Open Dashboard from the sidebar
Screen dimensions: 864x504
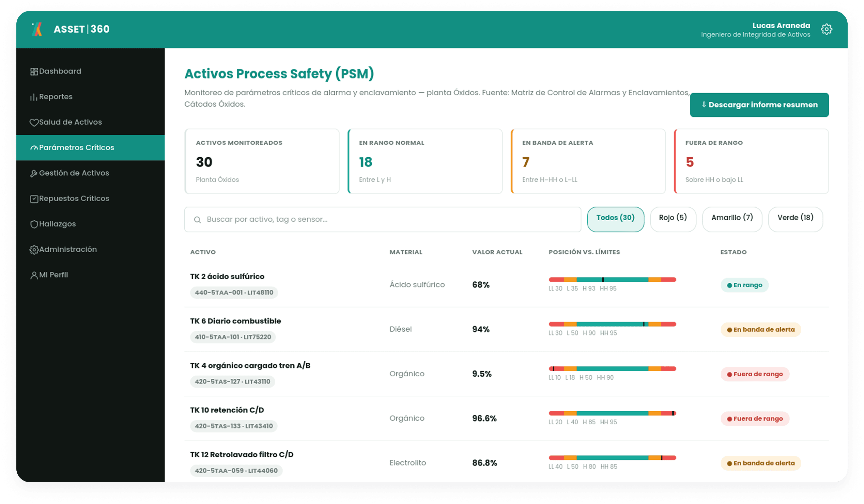91,71
